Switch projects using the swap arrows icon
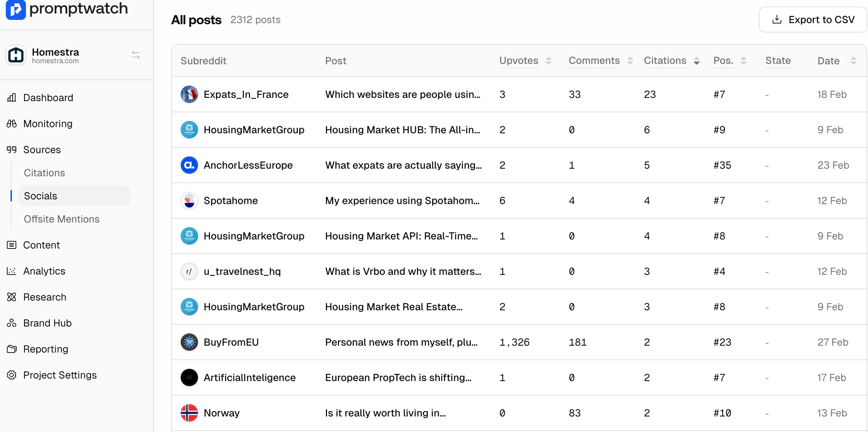868x432 pixels. [x=136, y=55]
